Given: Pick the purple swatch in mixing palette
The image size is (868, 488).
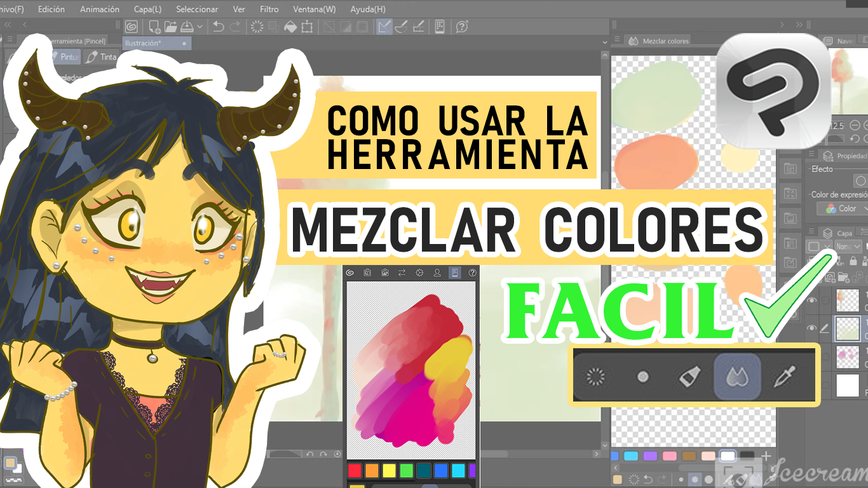Looking at the screenshot, I should (650, 456).
